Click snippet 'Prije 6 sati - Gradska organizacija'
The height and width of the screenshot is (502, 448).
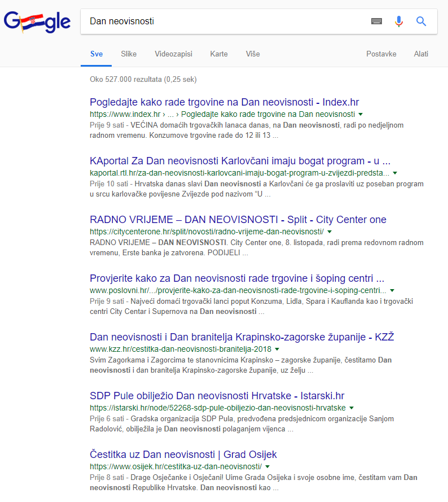pos(241,424)
